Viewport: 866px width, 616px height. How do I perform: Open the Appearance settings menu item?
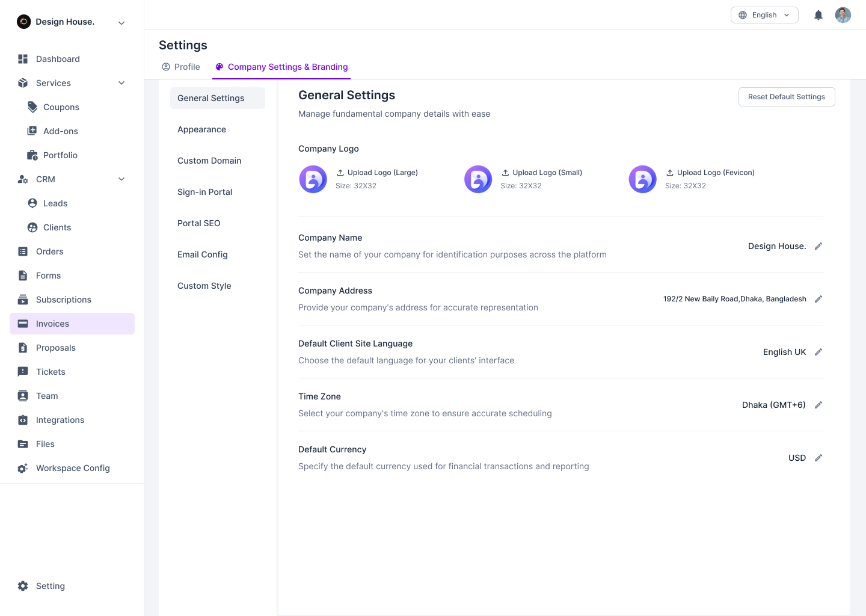point(201,129)
